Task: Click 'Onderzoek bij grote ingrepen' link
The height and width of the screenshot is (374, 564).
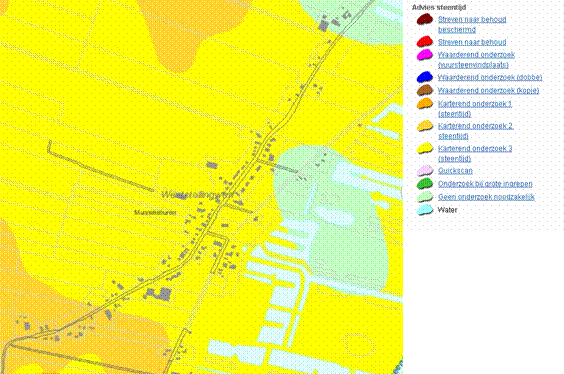Action: tap(485, 184)
